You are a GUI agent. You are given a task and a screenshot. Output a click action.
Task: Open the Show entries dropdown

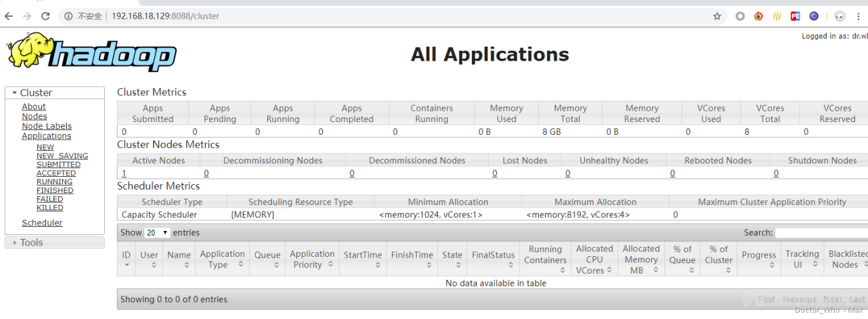click(157, 233)
